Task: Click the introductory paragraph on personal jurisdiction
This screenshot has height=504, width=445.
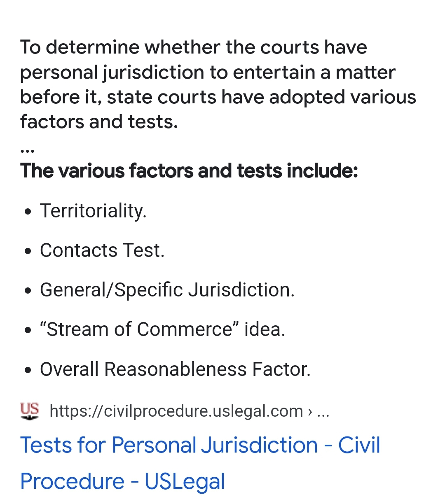Action: click(x=218, y=84)
